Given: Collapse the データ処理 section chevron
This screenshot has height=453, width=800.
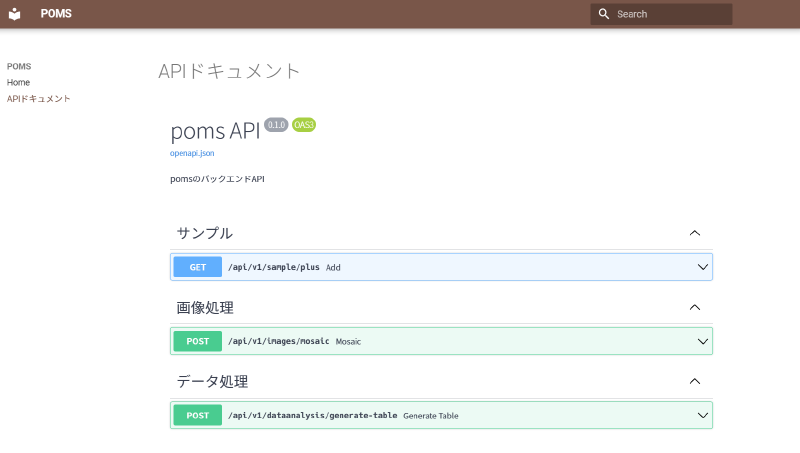Looking at the screenshot, I should tap(695, 382).
